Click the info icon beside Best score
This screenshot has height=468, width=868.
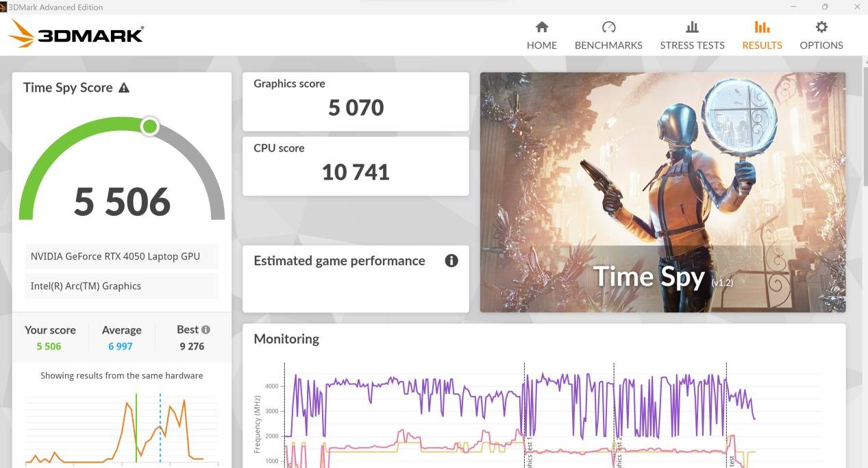[x=206, y=330]
